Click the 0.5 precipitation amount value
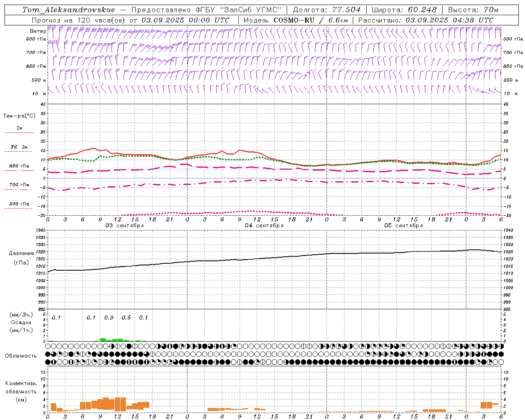Image resolution: width=525 pixels, height=420 pixels. tap(126, 318)
